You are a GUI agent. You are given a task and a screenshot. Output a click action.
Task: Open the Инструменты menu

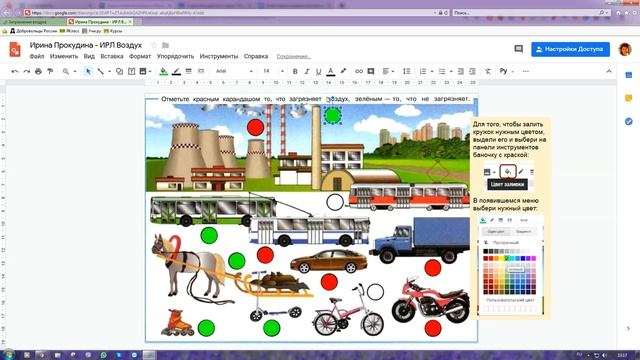pos(219,56)
